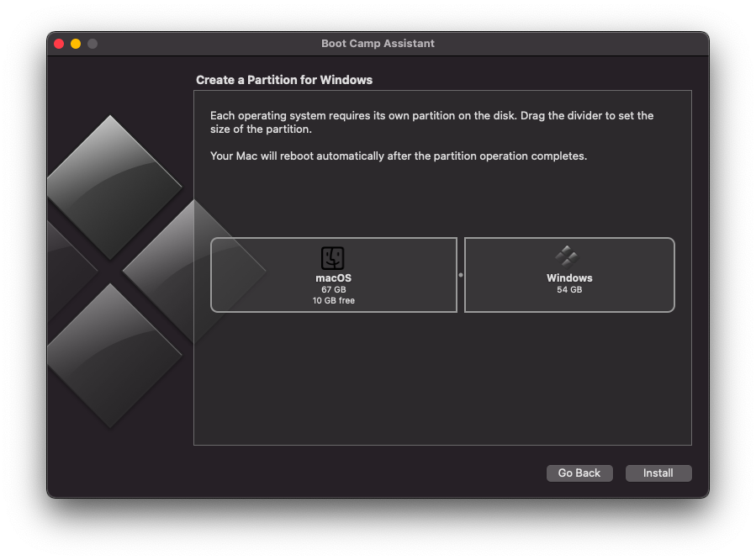Image resolution: width=756 pixels, height=560 pixels.
Task: Close the Boot Camp Assistant window
Action: (x=60, y=44)
